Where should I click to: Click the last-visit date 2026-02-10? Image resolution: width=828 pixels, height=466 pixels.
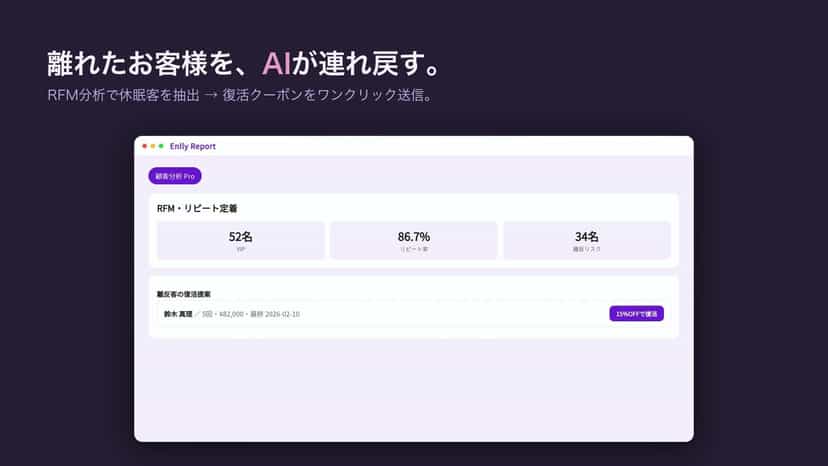(283, 314)
